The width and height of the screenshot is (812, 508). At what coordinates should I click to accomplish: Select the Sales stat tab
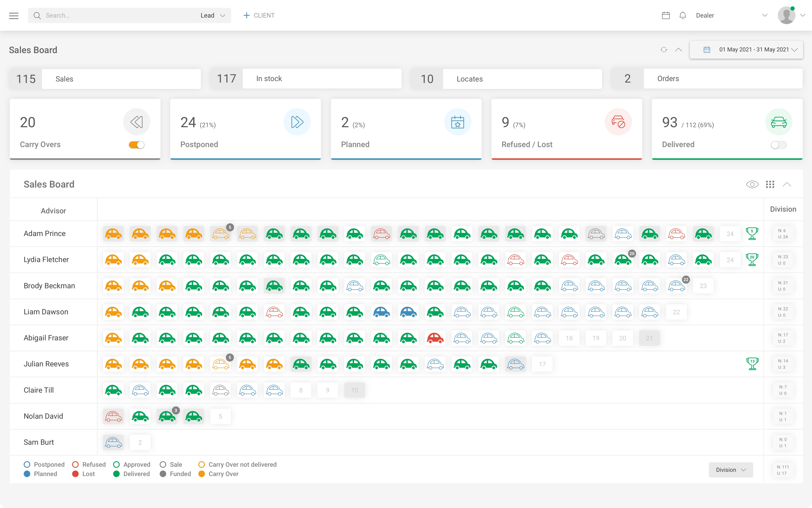(105, 79)
